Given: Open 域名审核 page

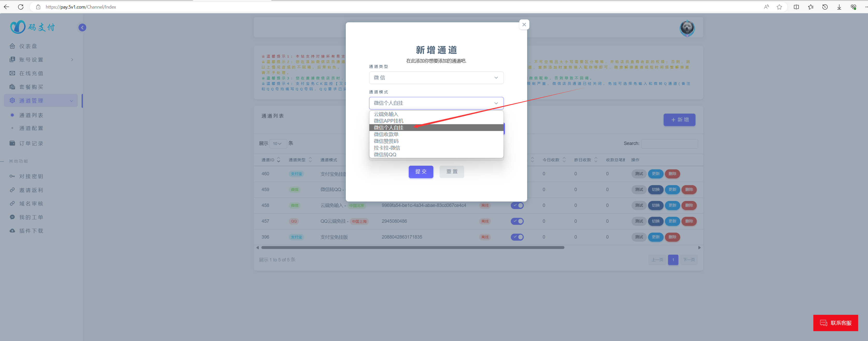Looking at the screenshot, I should point(31,204).
